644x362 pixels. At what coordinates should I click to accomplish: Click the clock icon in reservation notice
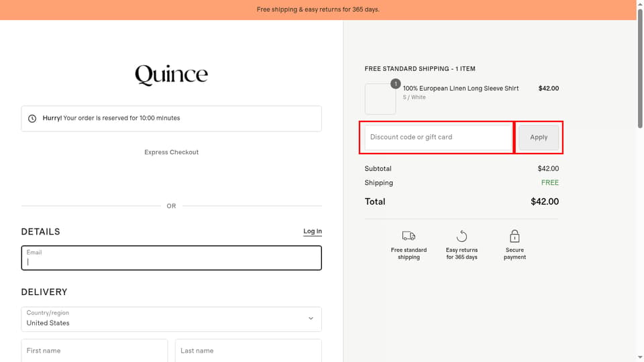pos(32,119)
